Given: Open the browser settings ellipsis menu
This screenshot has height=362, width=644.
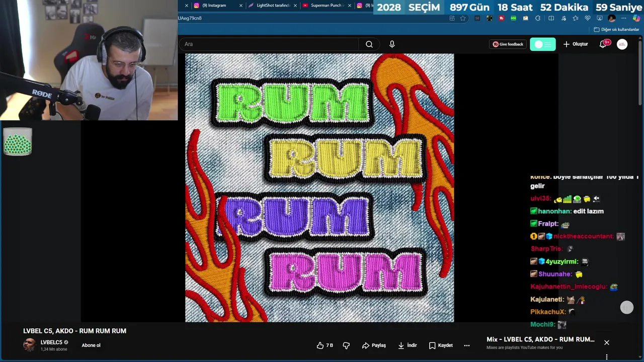Looking at the screenshot, I should 624,18.
